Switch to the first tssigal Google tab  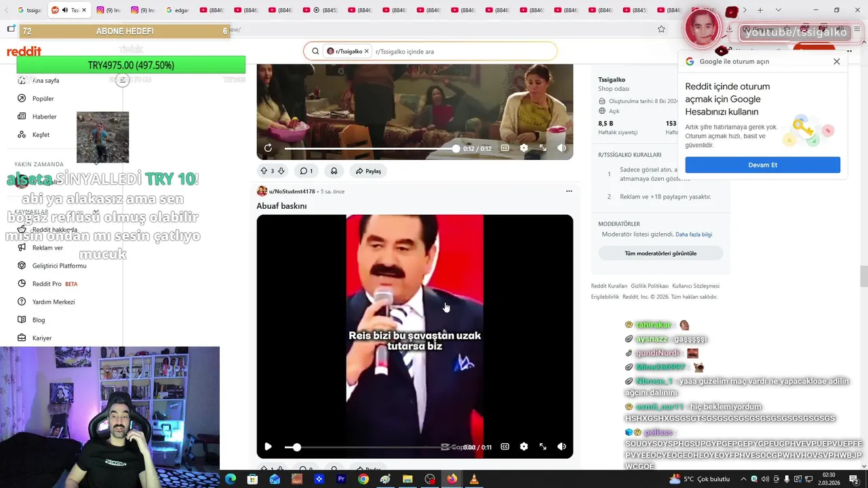29,10
